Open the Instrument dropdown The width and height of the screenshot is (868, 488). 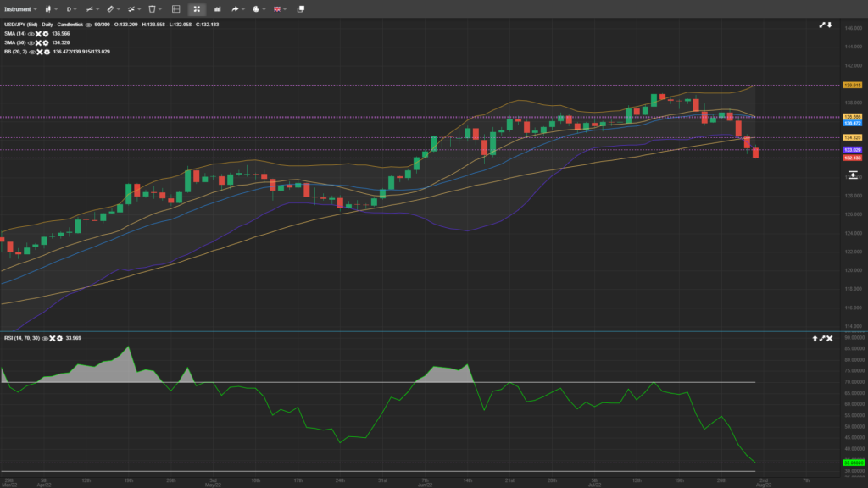click(x=20, y=8)
